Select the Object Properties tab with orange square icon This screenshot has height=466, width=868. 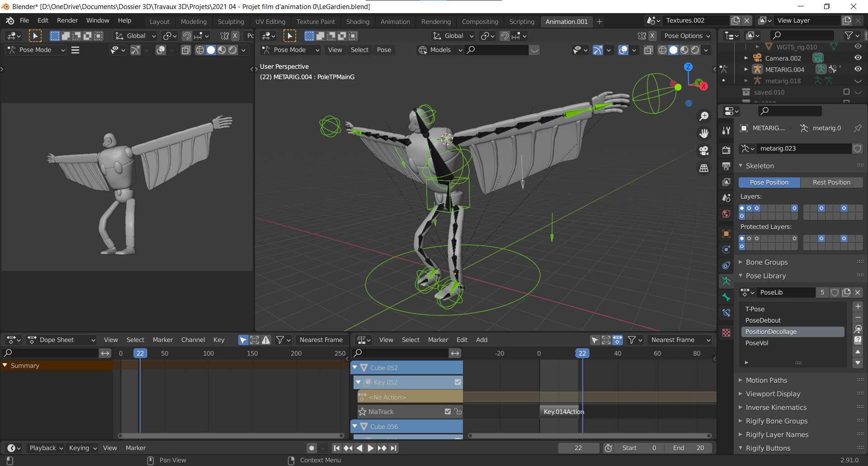coord(726,233)
